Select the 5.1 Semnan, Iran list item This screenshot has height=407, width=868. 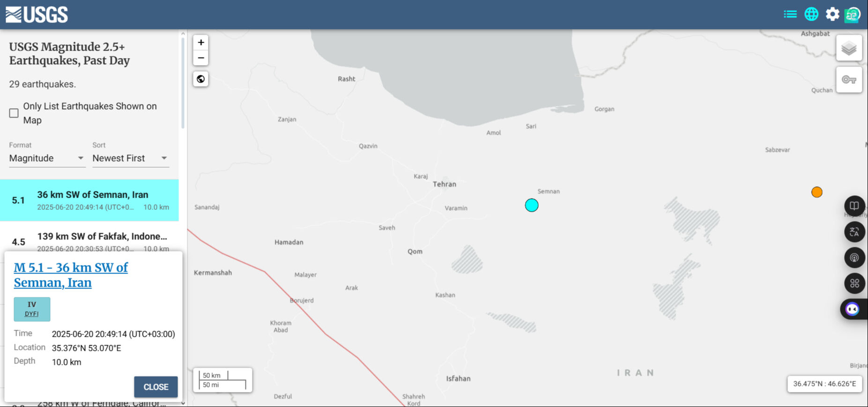tap(89, 200)
